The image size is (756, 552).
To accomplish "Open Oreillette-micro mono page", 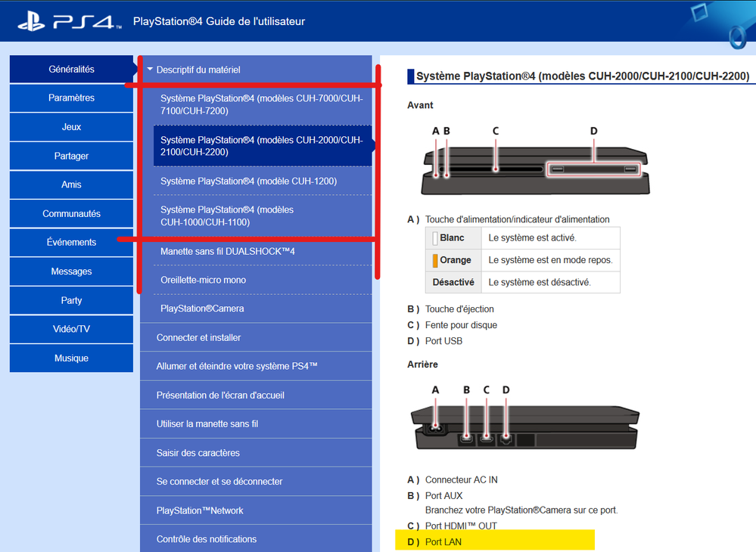I will tap(263, 280).
